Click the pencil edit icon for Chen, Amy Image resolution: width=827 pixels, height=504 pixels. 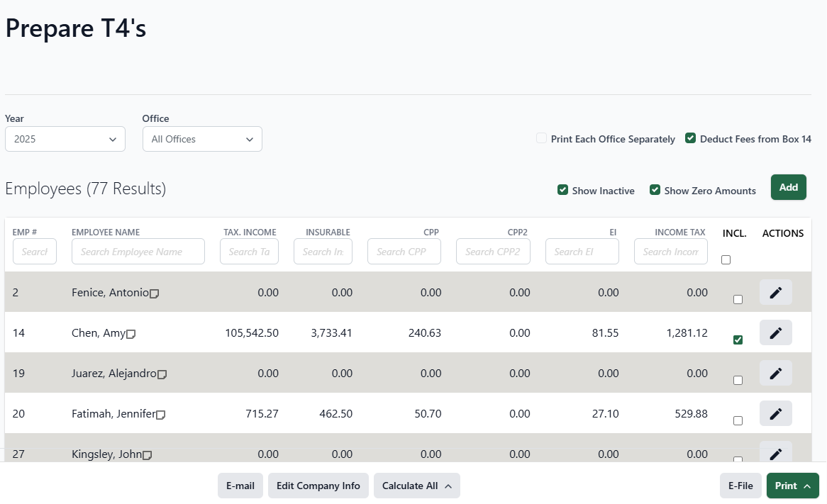click(775, 332)
